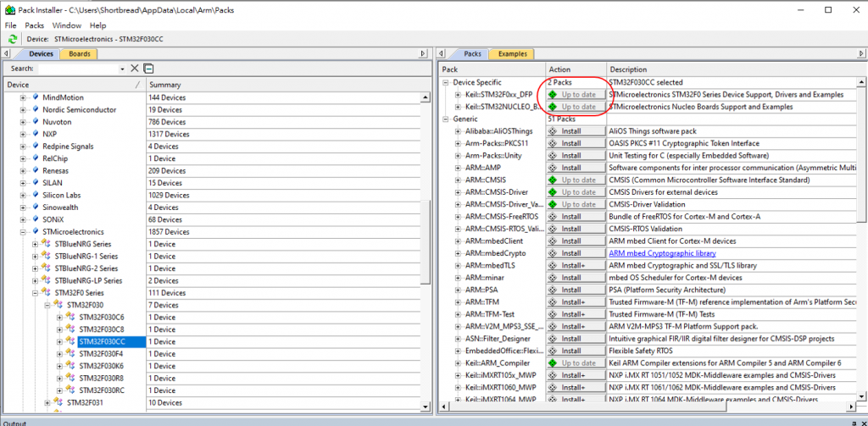Click Up to date for Keil::ARM_Compiler
Image resolution: width=868 pixels, height=426 pixels.
(x=576, y=363)
